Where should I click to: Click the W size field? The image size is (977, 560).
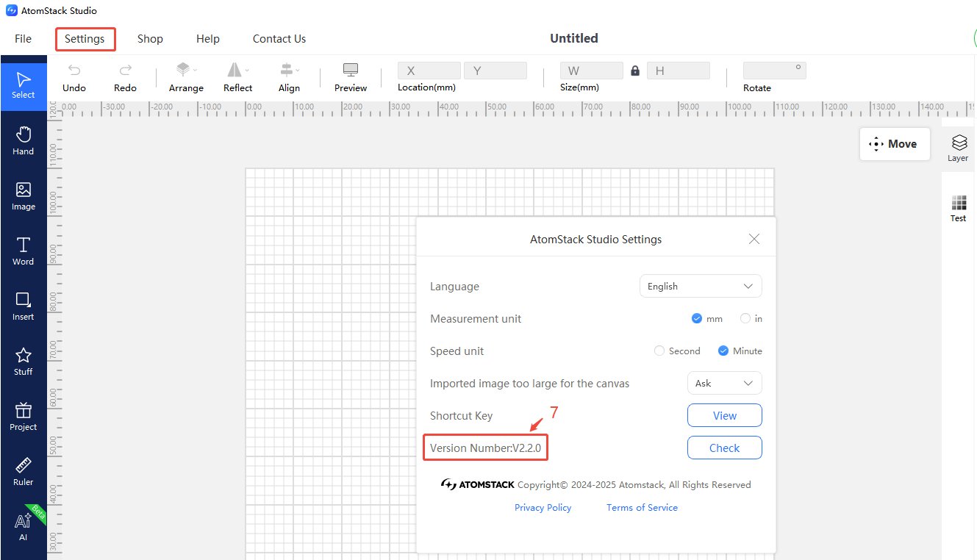(x=592, y=71)
